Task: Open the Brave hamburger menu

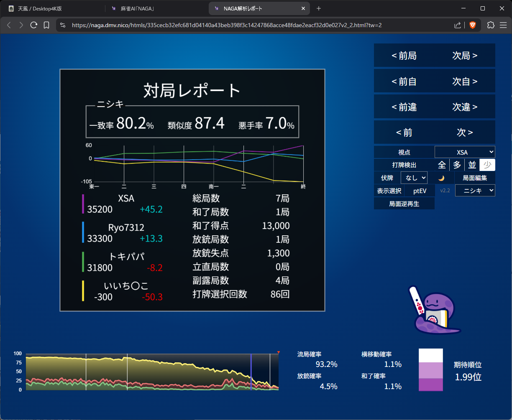Action: pos(503,25)
